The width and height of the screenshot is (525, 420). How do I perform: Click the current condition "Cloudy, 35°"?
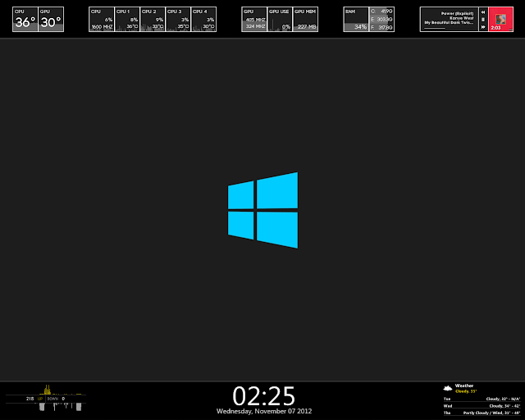coord(466,391)
